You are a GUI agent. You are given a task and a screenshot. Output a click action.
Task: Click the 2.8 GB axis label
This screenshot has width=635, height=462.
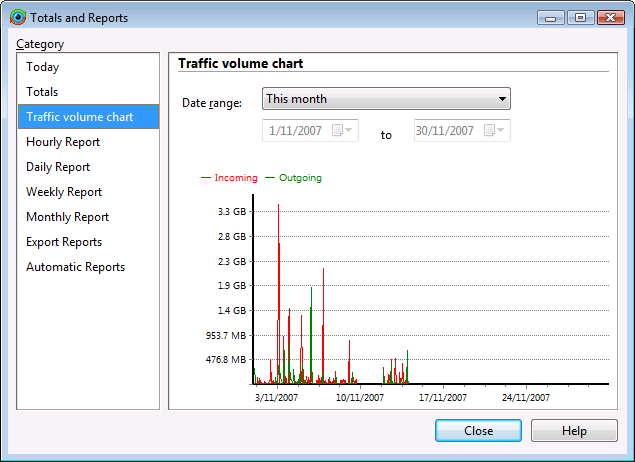(232, 236)
